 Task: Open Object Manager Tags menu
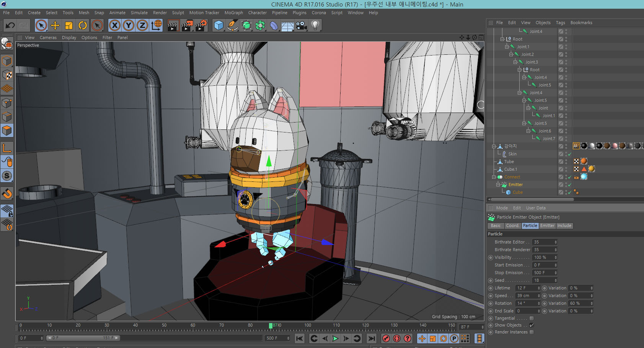click(561, 23)
